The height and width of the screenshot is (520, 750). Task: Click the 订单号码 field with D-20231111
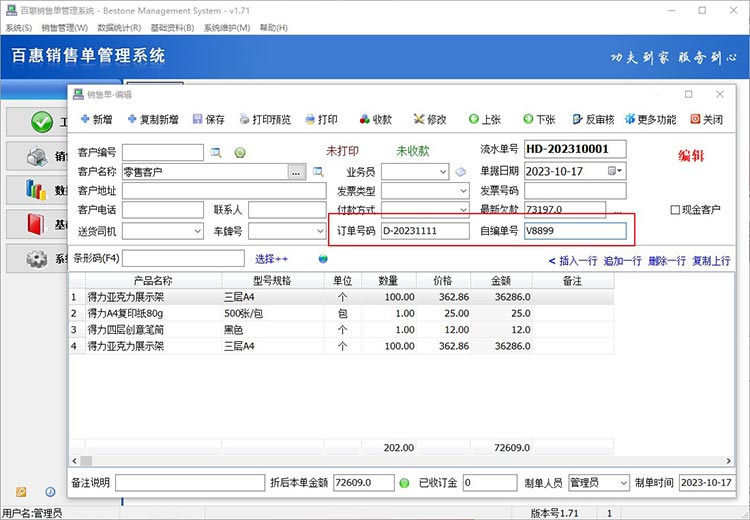[x=425, y=231]
